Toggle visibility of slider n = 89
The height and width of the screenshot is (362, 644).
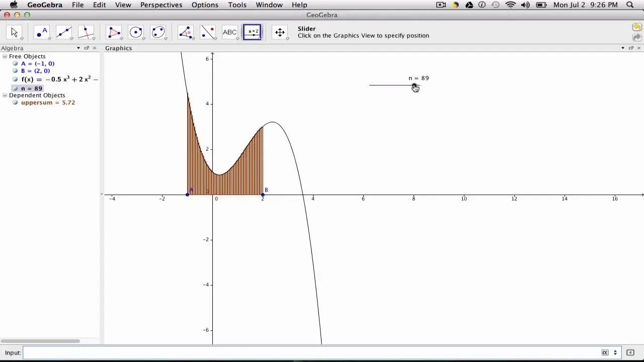coord(15,88)
